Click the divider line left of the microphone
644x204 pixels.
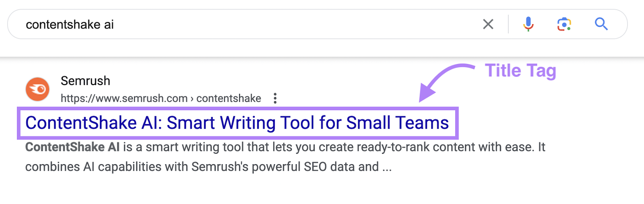(508, 24)
